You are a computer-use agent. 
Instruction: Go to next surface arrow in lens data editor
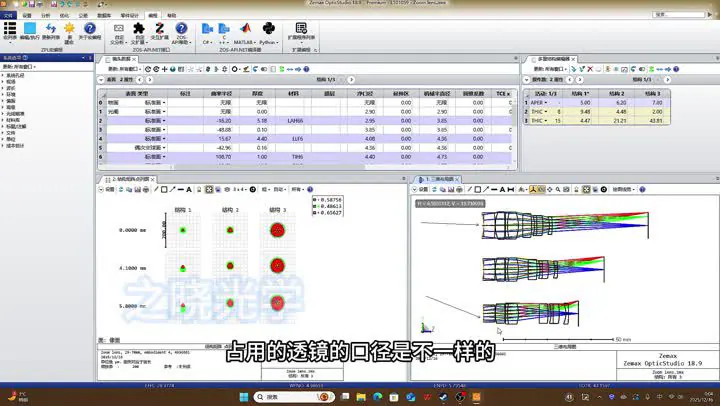pos(149,79)
